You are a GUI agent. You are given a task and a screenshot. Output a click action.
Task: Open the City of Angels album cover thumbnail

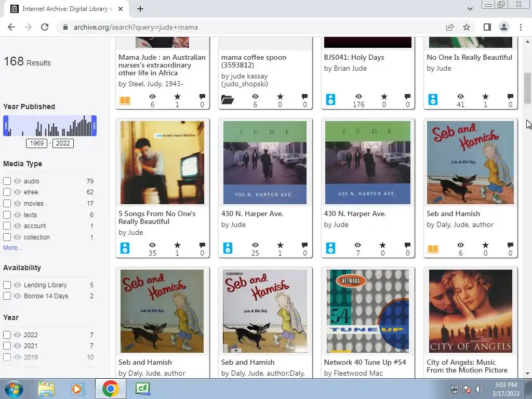point(471,311)
